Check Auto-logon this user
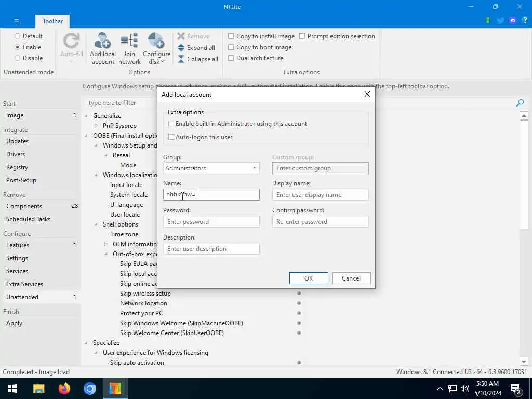Image resolution: width=532 pixels, height=399 pixels. click(171, 137)
